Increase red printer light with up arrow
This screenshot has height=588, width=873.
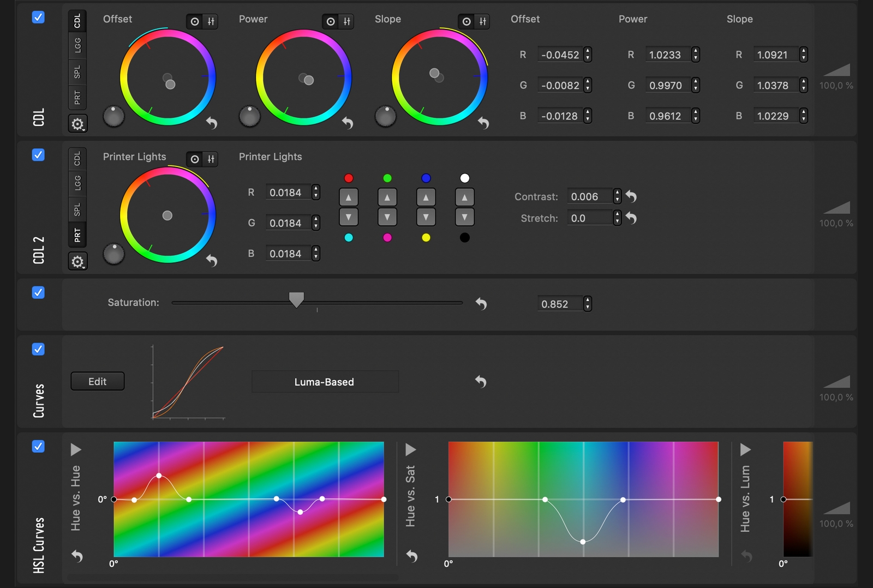coord(349,197)
